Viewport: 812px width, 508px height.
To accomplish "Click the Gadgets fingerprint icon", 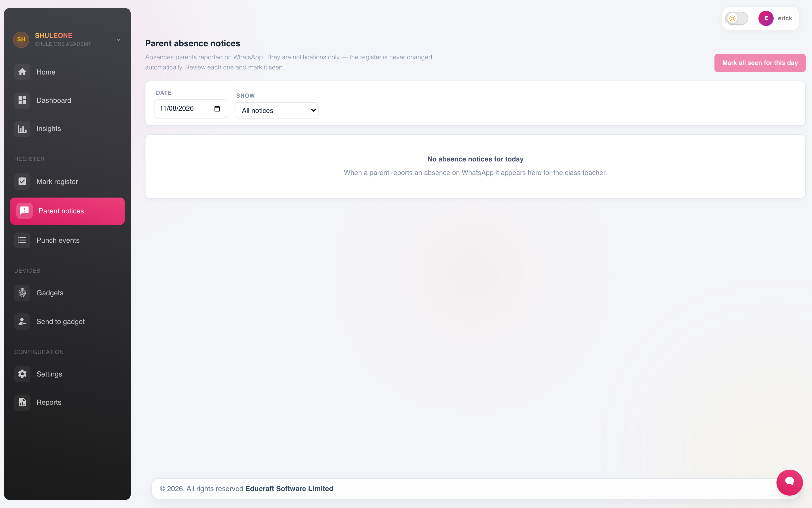I will [22, 293].
